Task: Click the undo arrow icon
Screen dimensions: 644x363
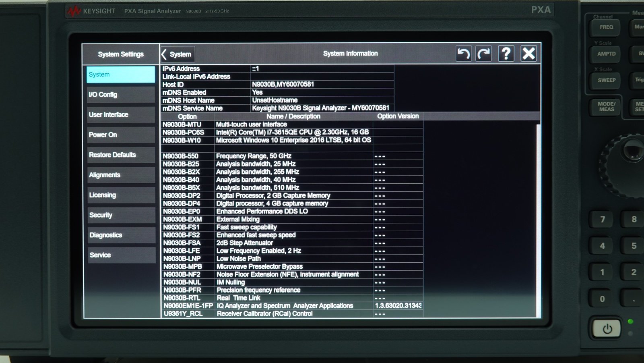Action: click(x=464, y=54)
